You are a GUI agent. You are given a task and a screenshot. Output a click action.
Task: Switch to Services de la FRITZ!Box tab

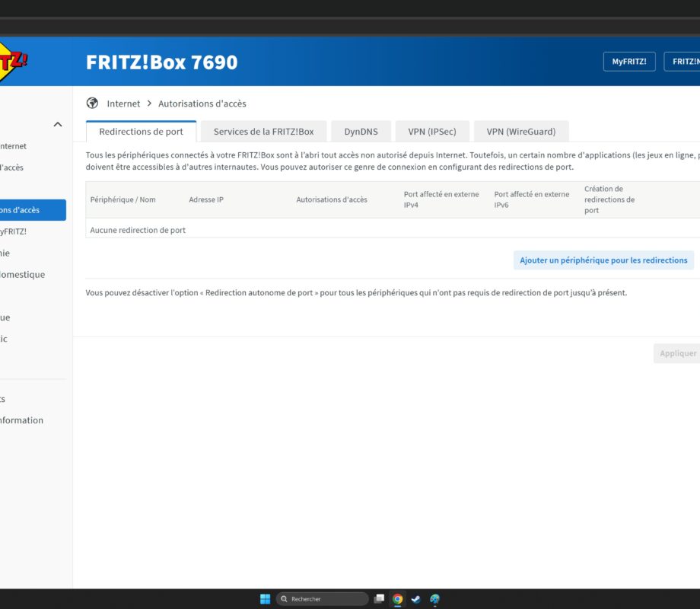263,132
